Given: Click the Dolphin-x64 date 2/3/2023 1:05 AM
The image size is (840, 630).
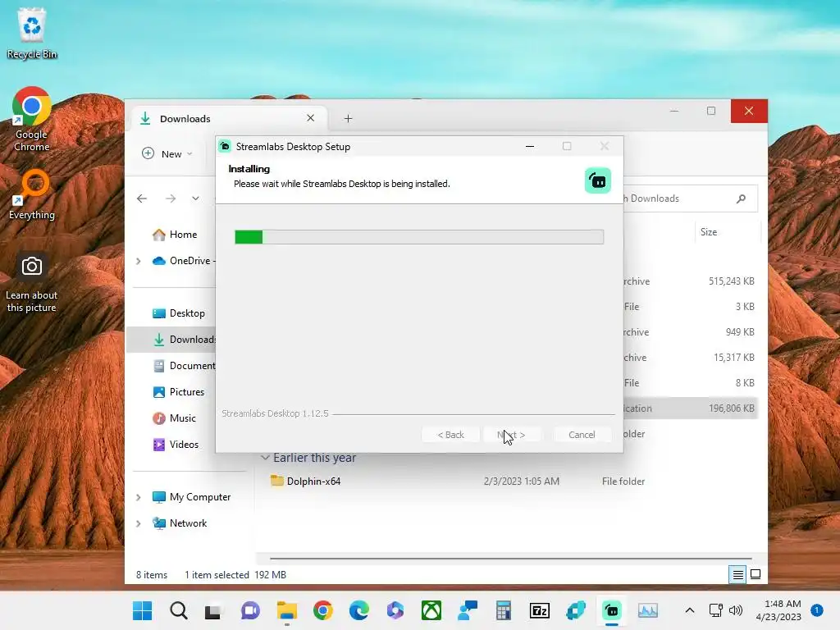Looking at the screenshot, I should tap(521, 481).
